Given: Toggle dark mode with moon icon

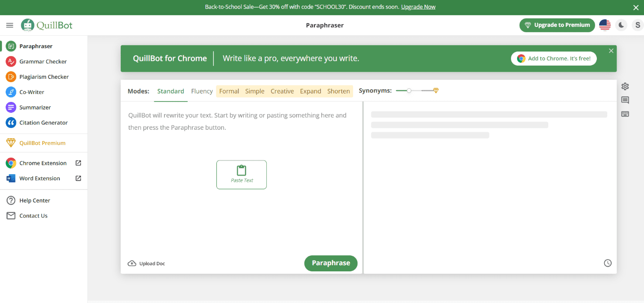Looking at the screenshot, I should 621,25.
